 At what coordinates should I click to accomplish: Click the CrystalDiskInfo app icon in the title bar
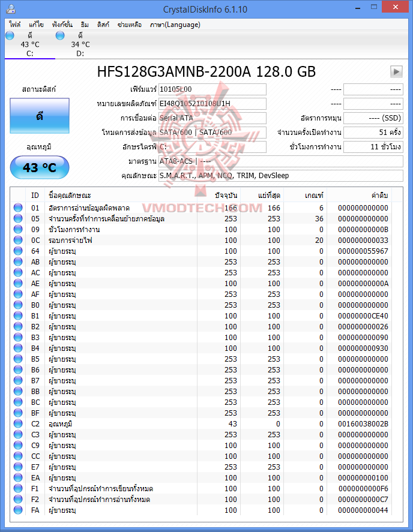[11, 8]
